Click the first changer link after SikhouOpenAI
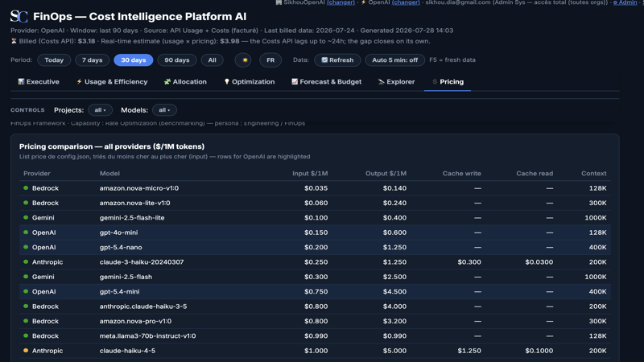Screen dimensions: 644x362 pos(341,2)
